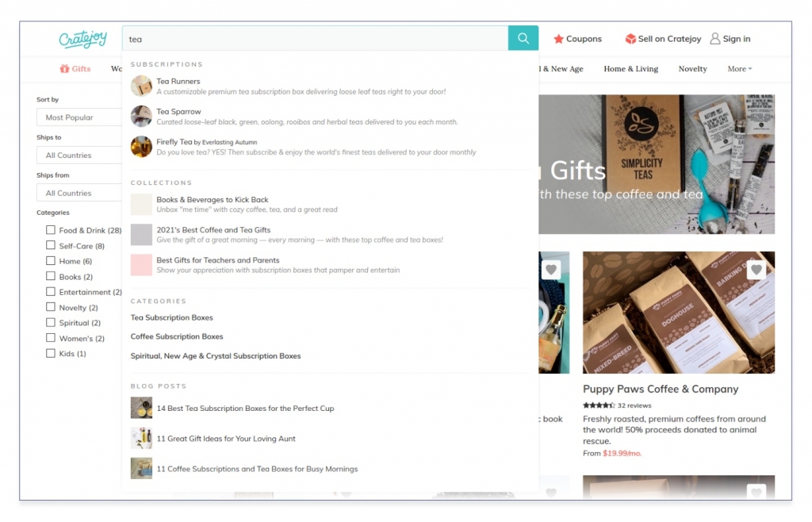Click the Puppy Paws coffee bags image
The width and height of the screenshot is (812, 522).
(679, 313)
